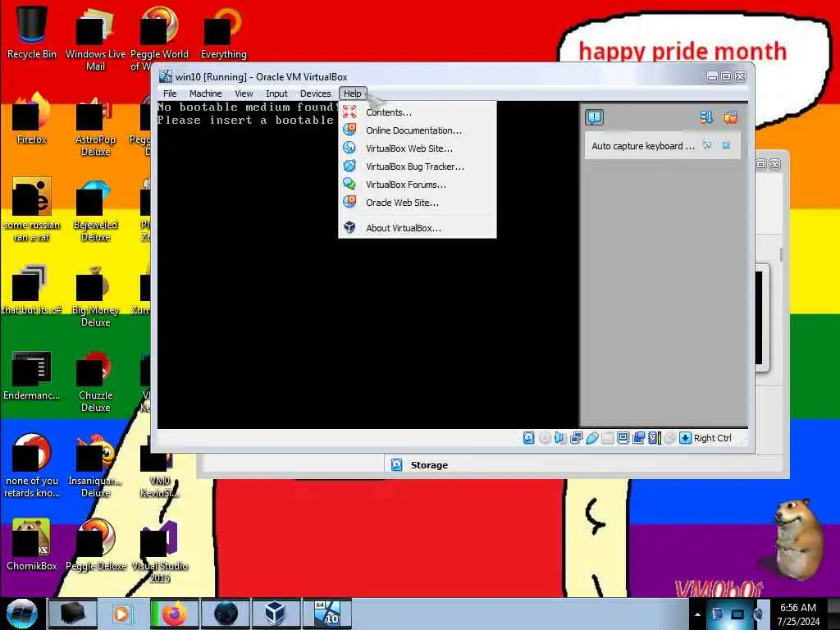This screenshot has height=630, width=840.
Task: Open media player from the taskbar
Action: pos(123,614)
